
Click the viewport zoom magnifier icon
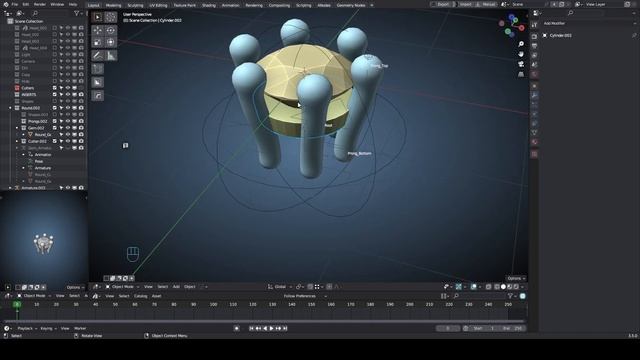pos(521,44)
